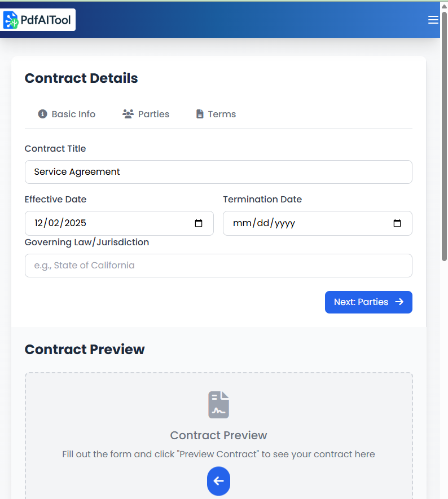Click the Governing Law/Jurisdiction input
The width and height of the screenshot is (448, 499).
point(218,266)
